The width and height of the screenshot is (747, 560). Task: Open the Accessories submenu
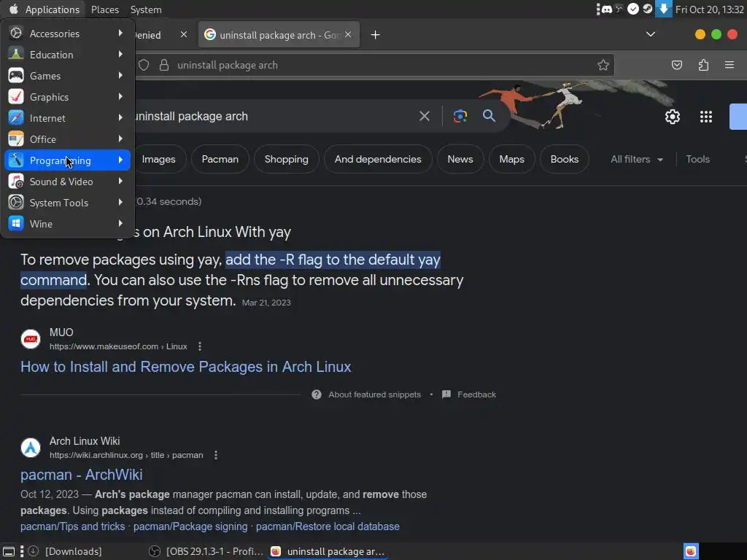tap(67, 34)
